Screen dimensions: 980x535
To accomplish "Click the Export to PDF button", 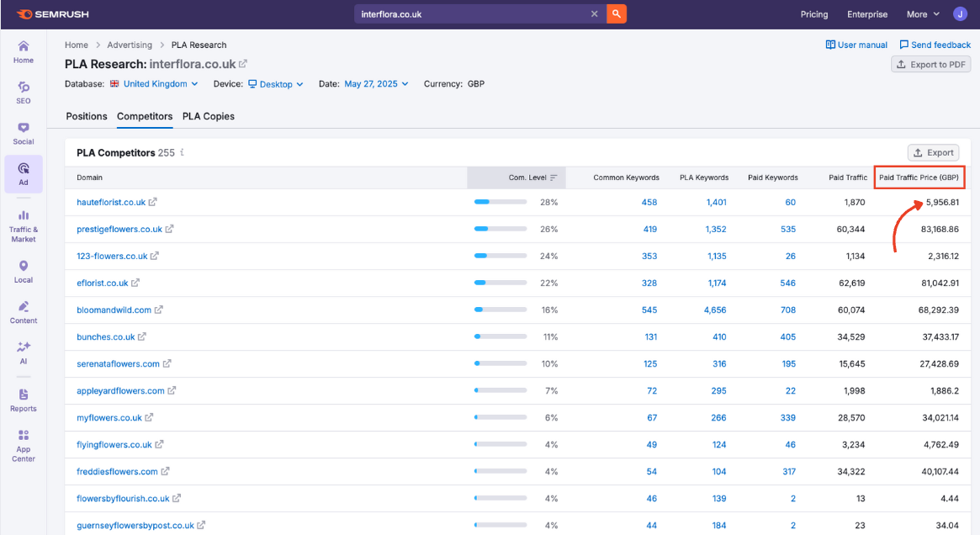I will 930,65.
